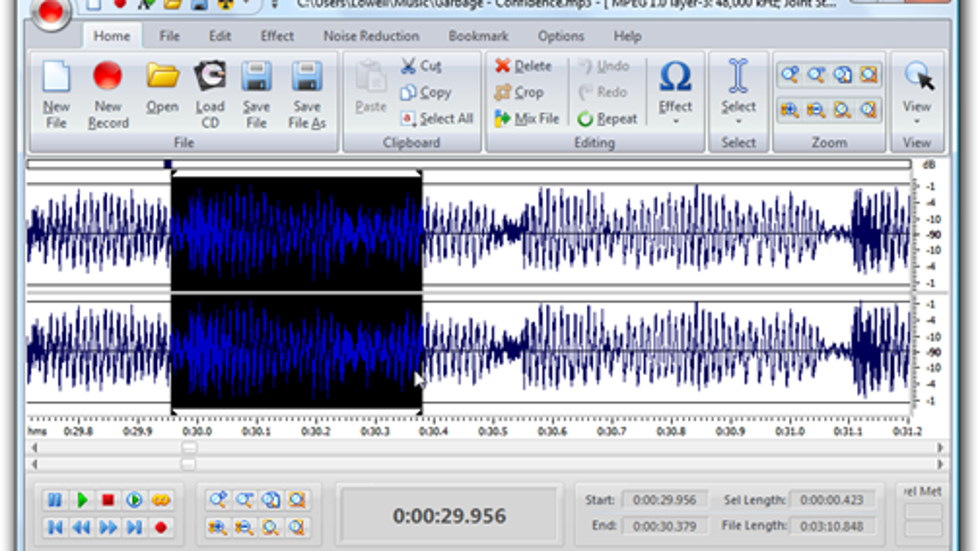Jump to the end of the track
980x551 pixels.
pyautogui.click(x=134, y=527)
